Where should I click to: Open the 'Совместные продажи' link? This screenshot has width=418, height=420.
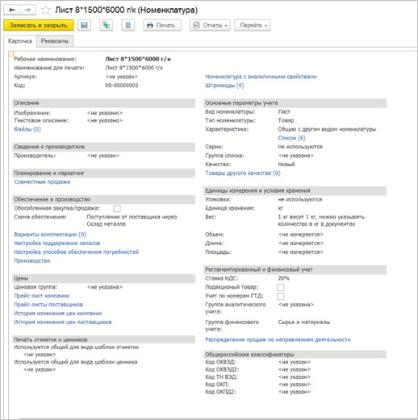click(42, 182)
